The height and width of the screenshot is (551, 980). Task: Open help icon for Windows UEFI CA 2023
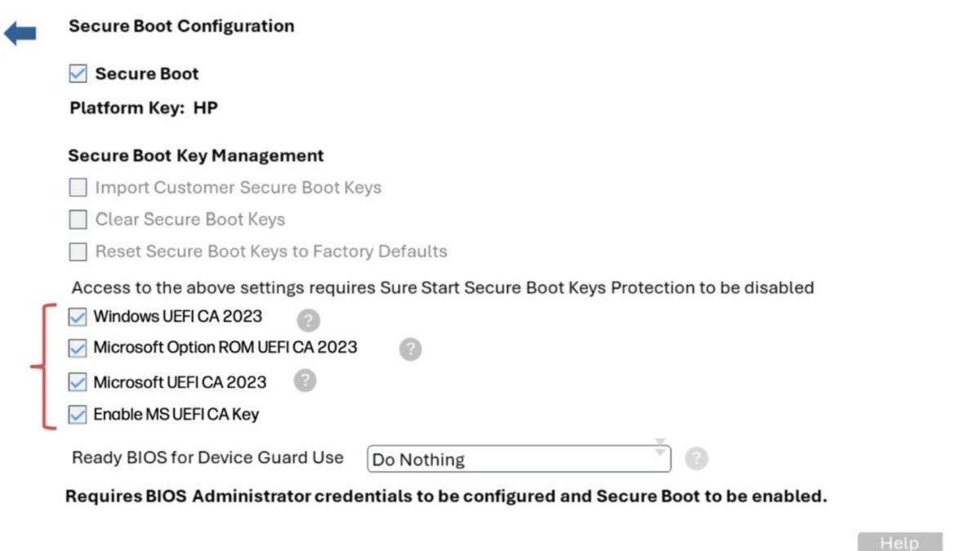point(309,319)
